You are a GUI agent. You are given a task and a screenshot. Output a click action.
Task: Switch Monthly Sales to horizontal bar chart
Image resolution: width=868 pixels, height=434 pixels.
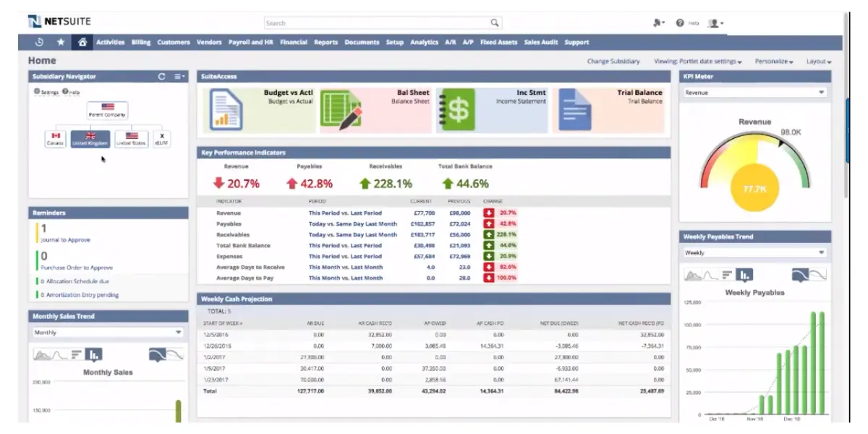(x=76, y=354)
